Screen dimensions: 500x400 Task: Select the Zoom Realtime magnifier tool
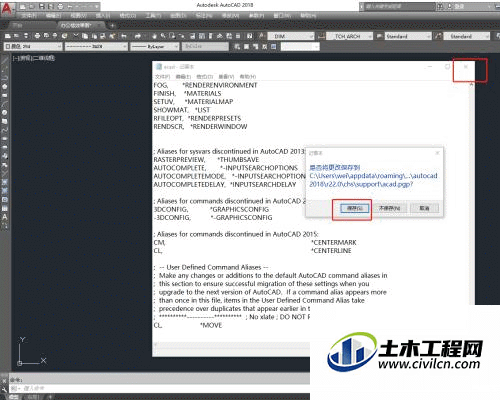[x=163, y=36]
